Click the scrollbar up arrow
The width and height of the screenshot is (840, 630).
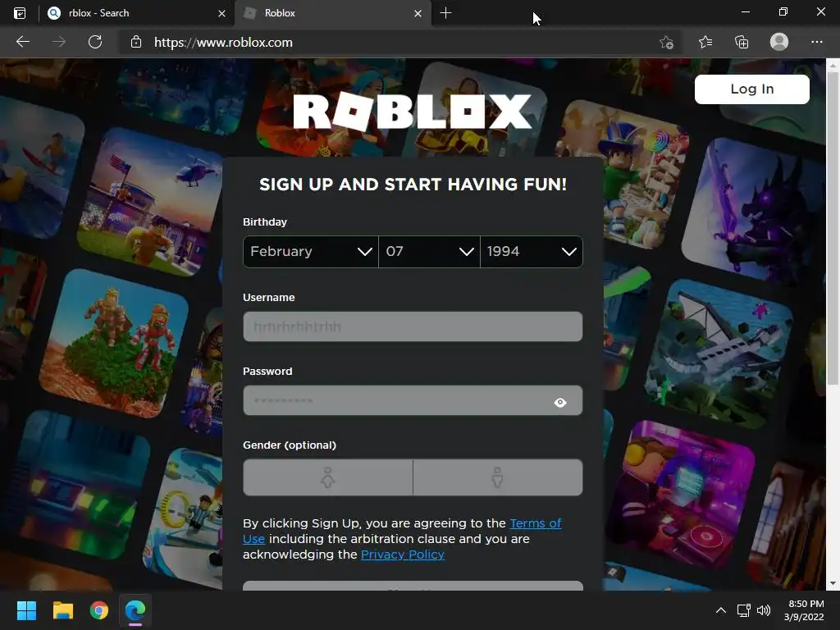click(833, 65)
